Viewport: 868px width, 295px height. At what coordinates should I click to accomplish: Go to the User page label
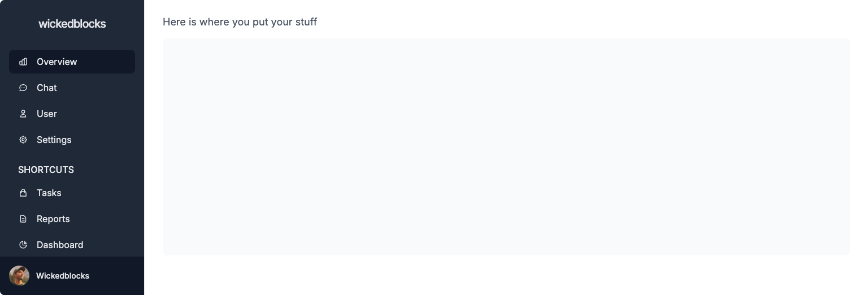[x=47, y=114]
